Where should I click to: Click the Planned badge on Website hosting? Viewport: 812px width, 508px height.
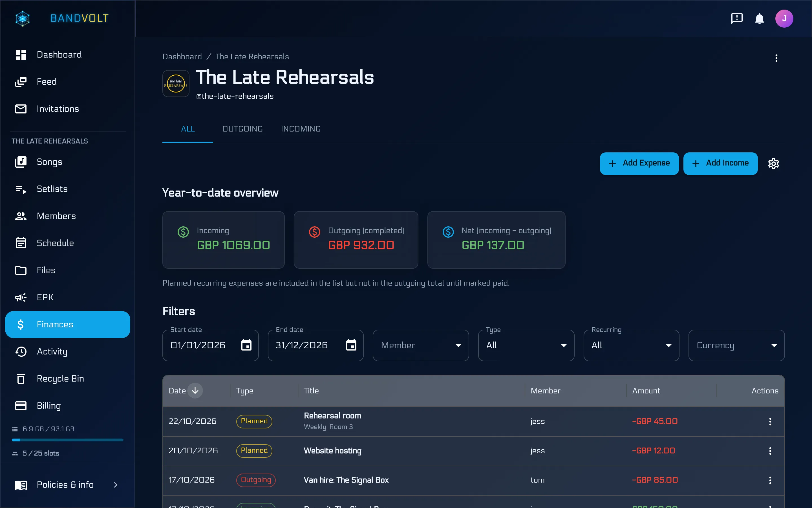coord(254,450)
